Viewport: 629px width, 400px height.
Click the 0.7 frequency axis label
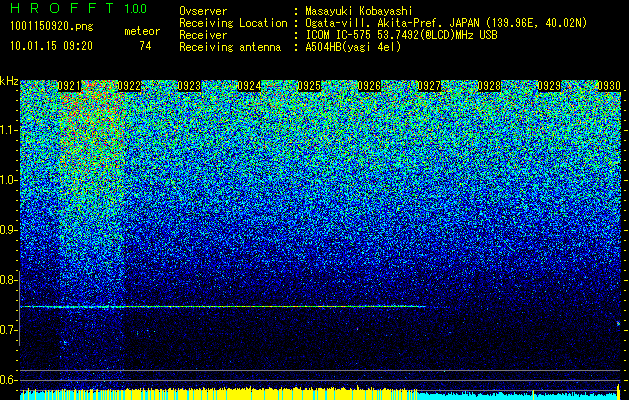8,330
